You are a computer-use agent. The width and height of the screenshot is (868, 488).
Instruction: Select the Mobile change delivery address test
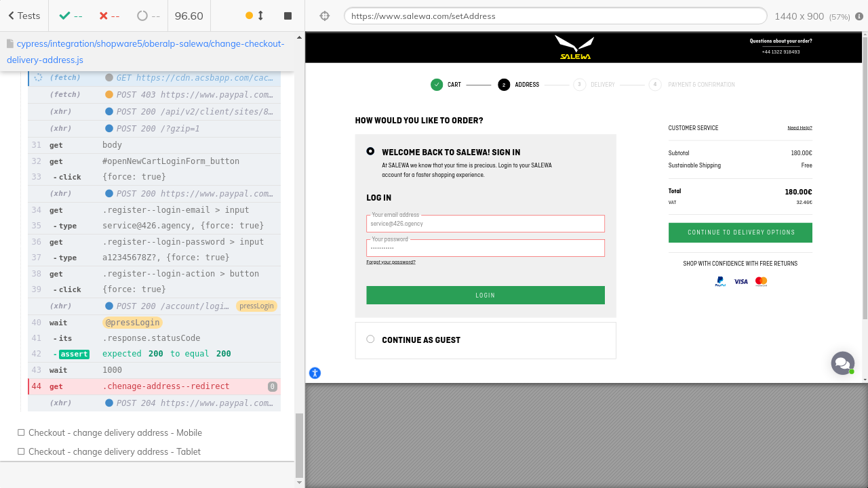115,432
